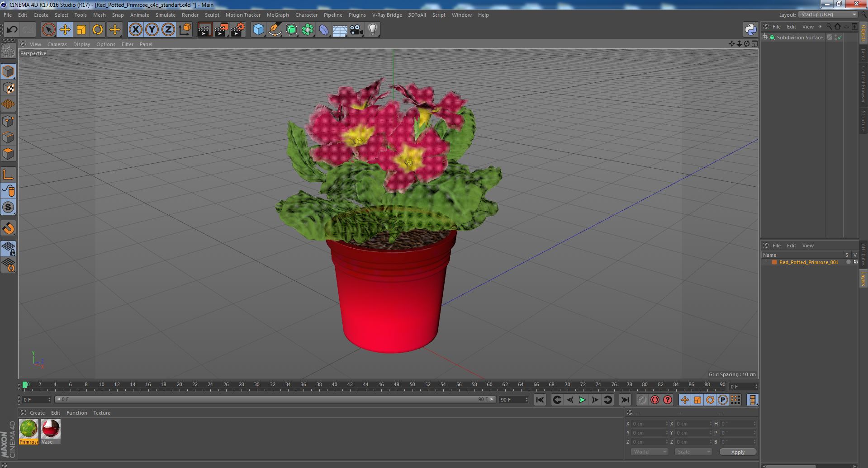Click Render View icon
868x468 pixels.
pyautogui.click(x=204, y=30)
